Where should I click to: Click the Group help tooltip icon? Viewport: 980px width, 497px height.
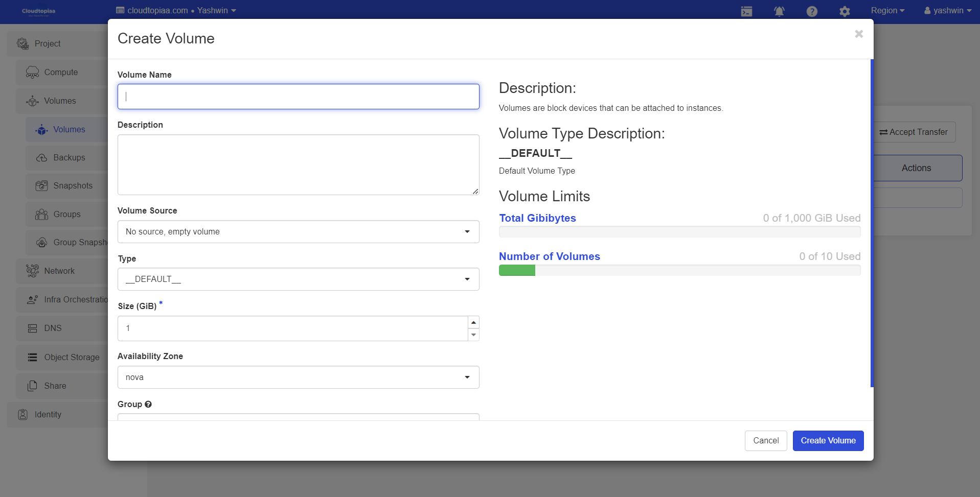(x=148, y=404)
